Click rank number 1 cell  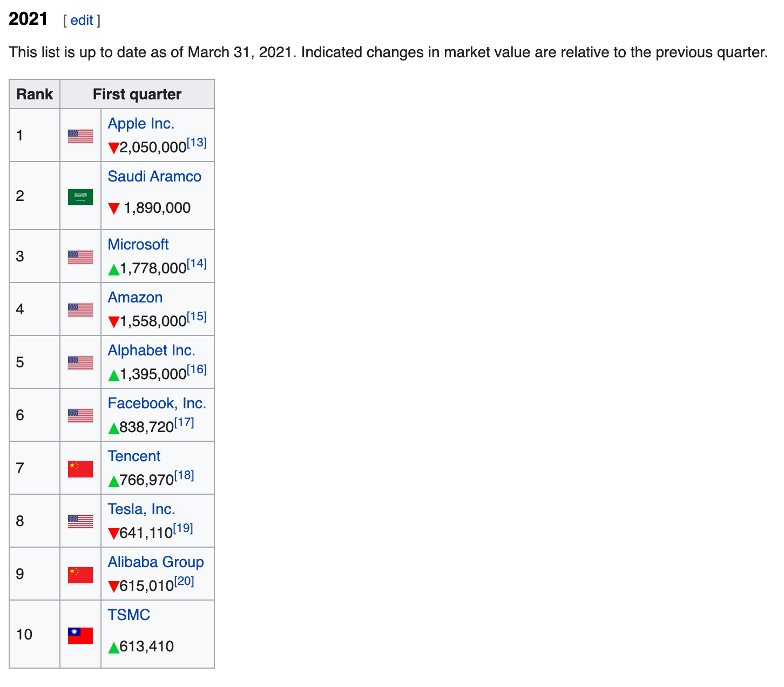[35, 136]
